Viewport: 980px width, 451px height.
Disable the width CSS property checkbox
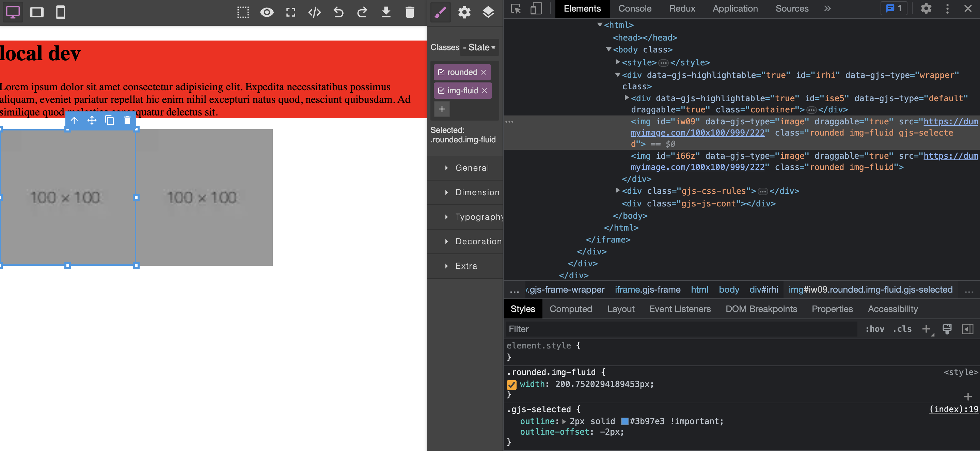(x=512, y=384)
